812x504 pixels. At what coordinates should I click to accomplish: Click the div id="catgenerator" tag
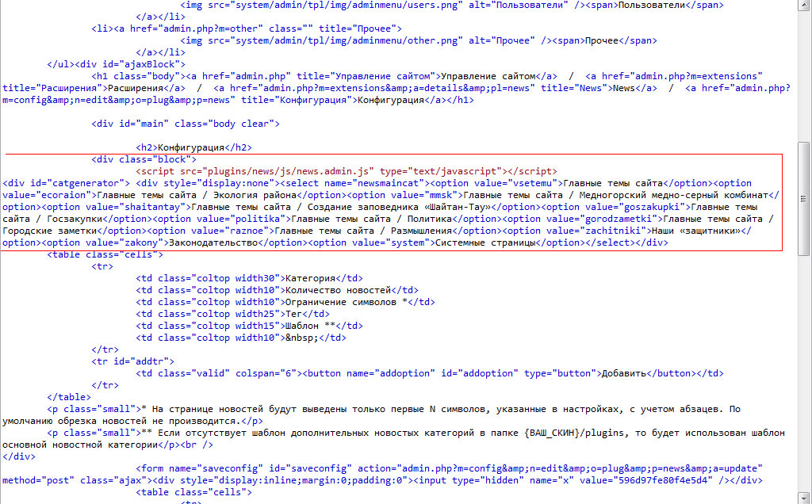(x=67, y=184)
